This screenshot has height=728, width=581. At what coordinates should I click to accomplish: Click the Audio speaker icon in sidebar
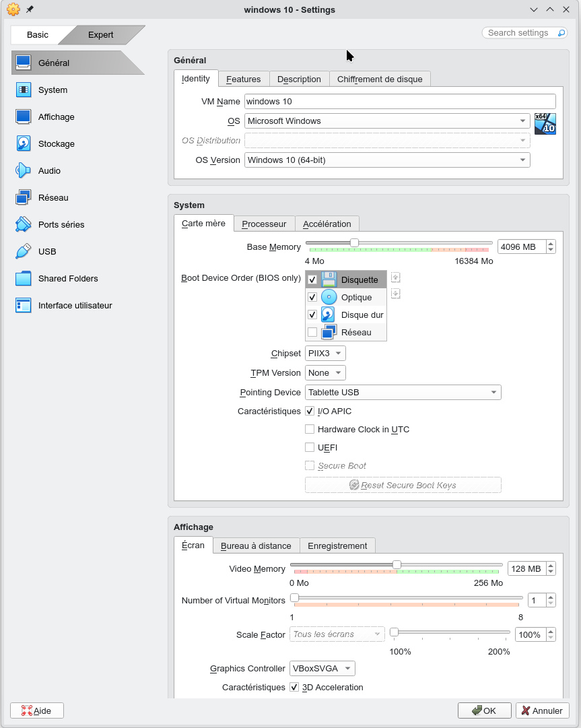24,170
